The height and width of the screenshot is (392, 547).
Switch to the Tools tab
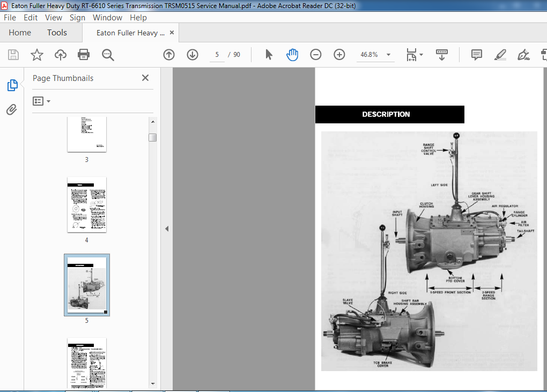pos(57,32)
